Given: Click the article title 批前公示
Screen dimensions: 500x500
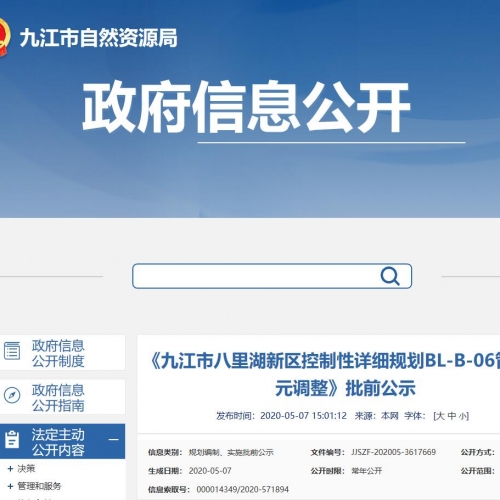Looking at the screenshot, I should pos(380,388).
